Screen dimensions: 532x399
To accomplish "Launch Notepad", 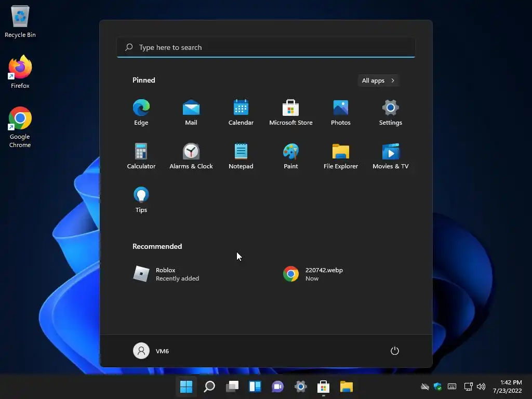I will 241,156.
